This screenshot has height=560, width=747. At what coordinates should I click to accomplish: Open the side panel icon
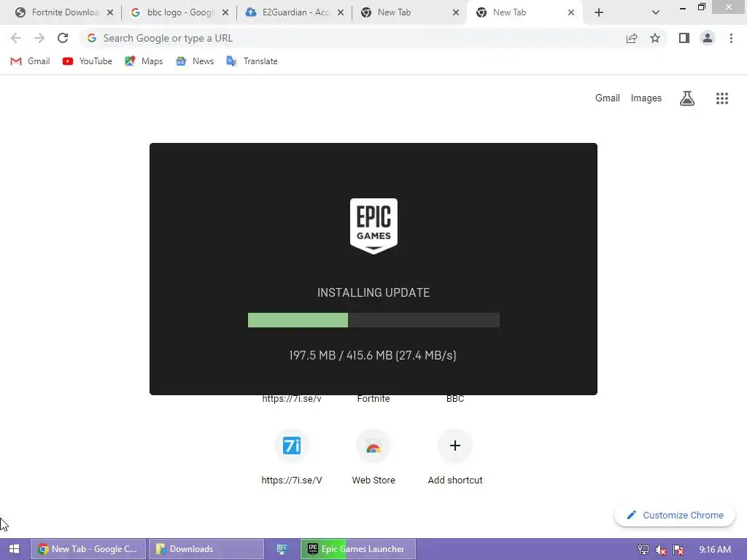point(684,38)
